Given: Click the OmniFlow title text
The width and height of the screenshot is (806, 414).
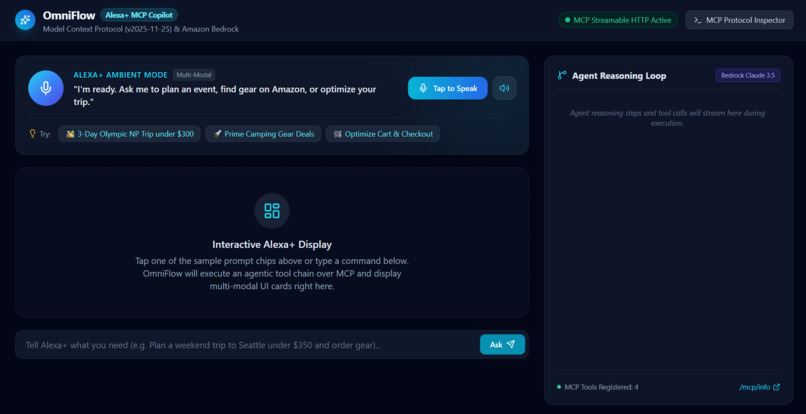Looking at the screenshot, I should click(69, 15).
